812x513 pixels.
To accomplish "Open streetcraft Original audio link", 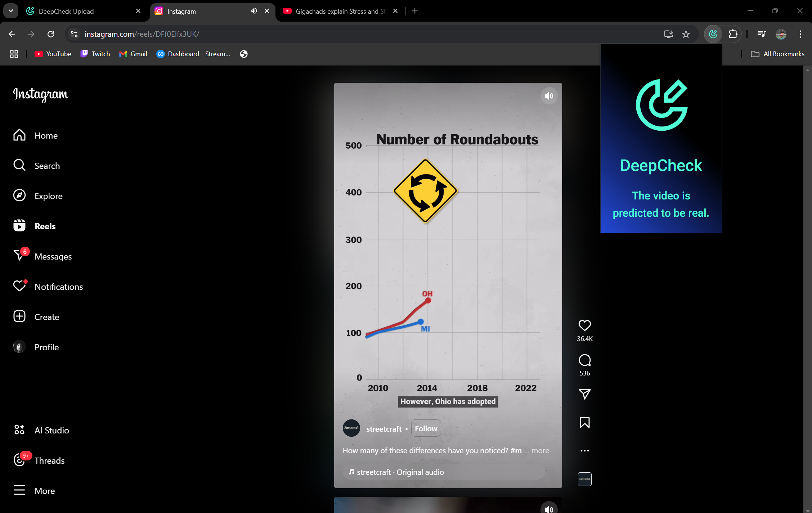I will pos(400,472).
